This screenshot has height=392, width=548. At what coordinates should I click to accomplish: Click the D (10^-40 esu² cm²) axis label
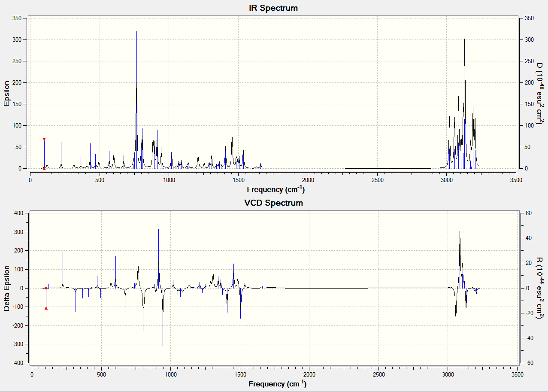(539, 93)
